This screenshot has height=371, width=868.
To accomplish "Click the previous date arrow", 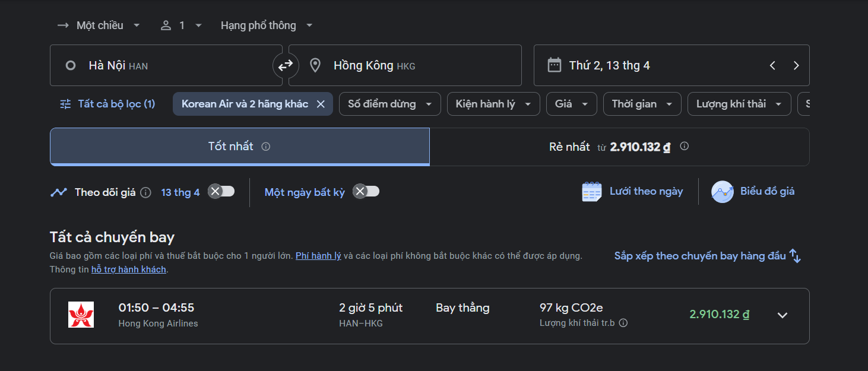I will 772,65.
